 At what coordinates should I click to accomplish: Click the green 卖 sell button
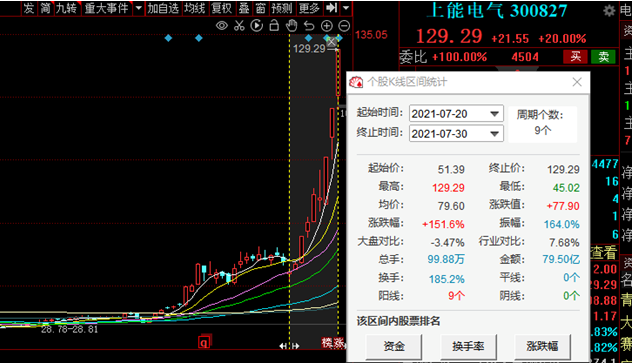(x=603, y=57)
